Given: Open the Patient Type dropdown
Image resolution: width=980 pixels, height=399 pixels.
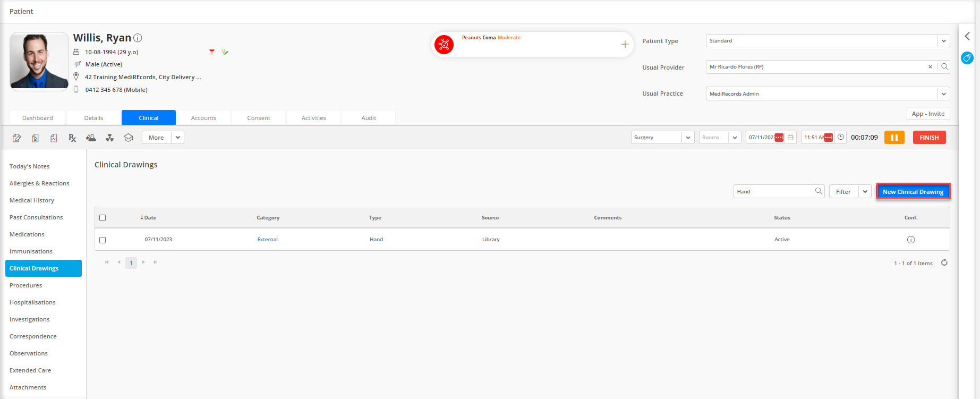Looking at the screenshot, I should (944, 41).
